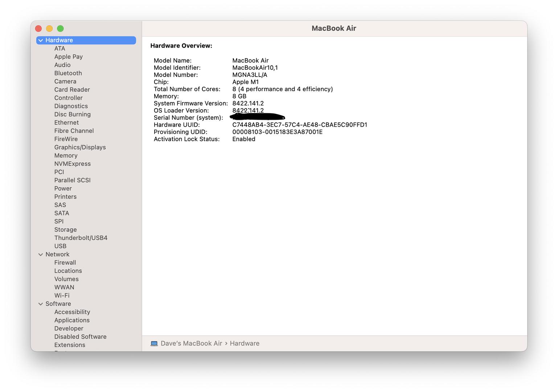The width and height of the screenshot is (558, 392).
Task: Select Printers in the sidebar
Action: pos(65,197)
